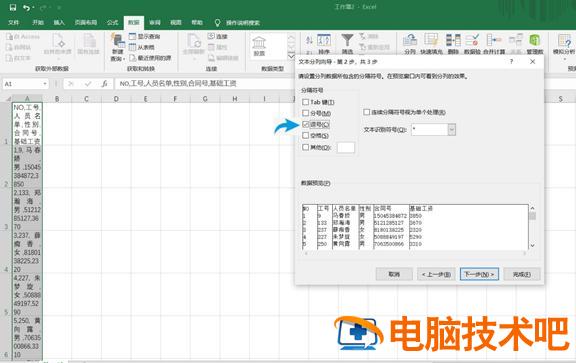Check treat consecutive delimiters as one
576x363 pixels.
click(x=366, y=112)
